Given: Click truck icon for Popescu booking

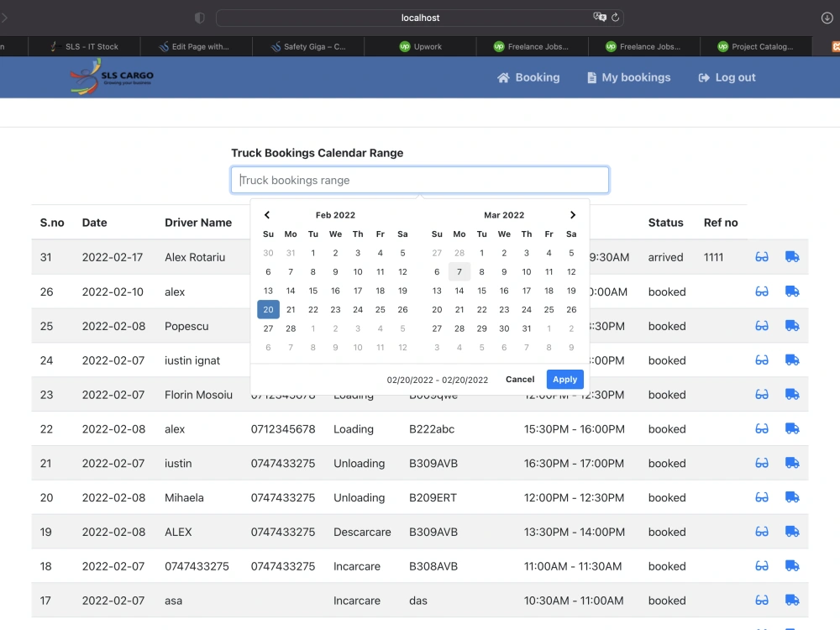Looking at the screenshot, I should (792, 326).
